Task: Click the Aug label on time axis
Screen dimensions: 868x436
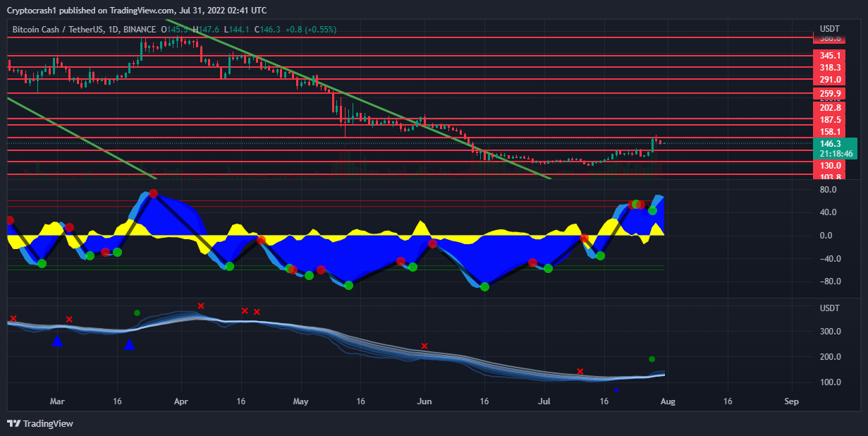Action: 668,401
